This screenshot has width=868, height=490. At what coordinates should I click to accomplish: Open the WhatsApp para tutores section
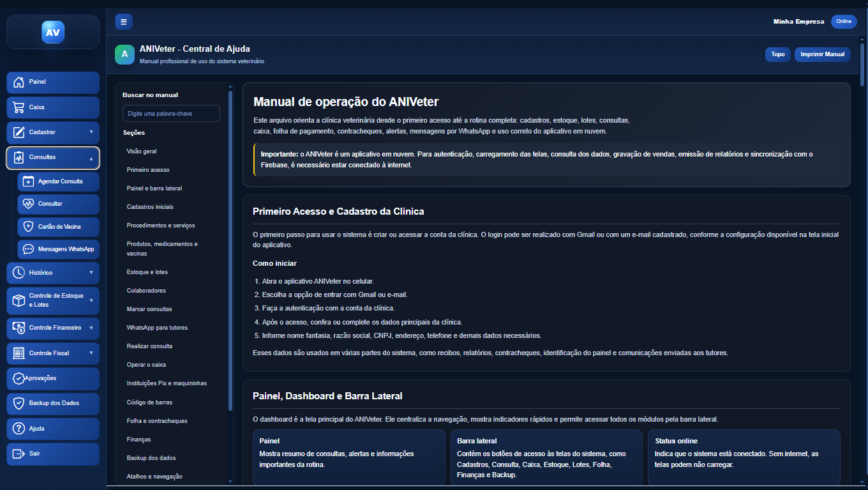tap(157, 328)
